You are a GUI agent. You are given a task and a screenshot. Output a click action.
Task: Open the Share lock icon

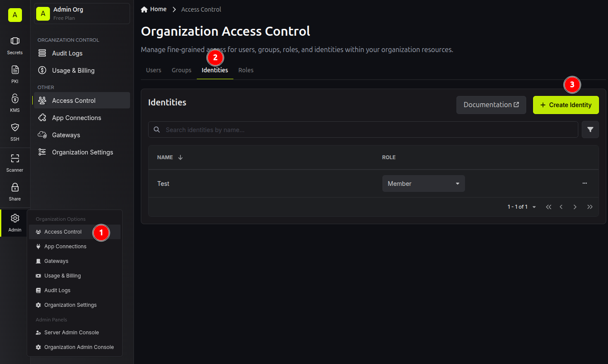(x=15, y=187)
